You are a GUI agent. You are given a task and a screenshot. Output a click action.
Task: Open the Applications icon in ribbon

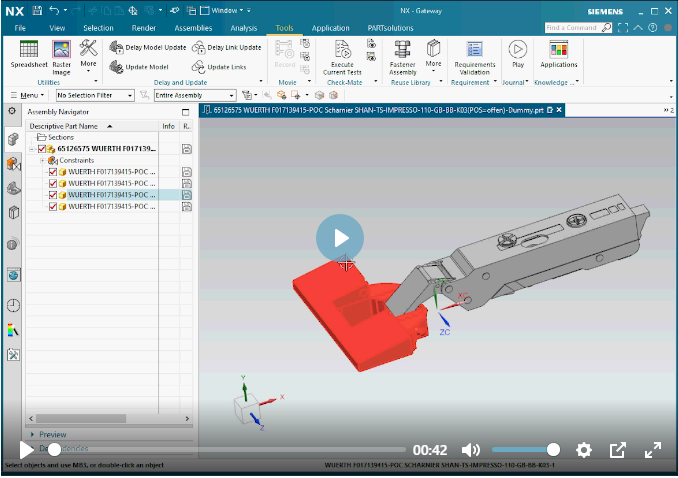pyautogui.click(x=559, y=54)
